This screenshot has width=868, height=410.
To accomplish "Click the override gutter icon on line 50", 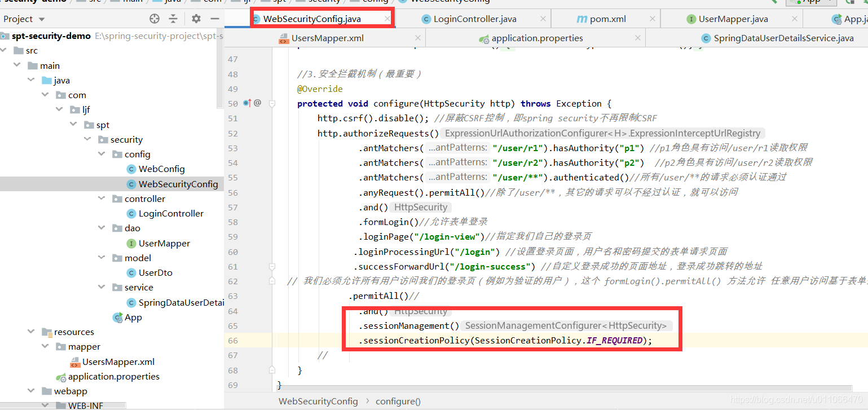I will 247,103.
